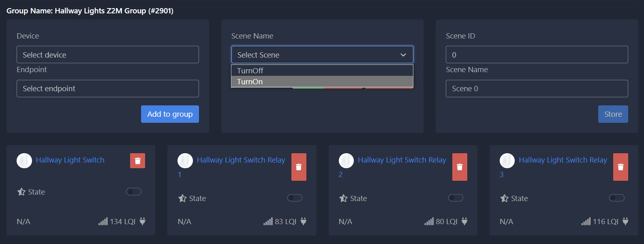644x244 pixels.
Task: Click signal bars icon next to 116 LQI
Action: [x=586, y=221]
